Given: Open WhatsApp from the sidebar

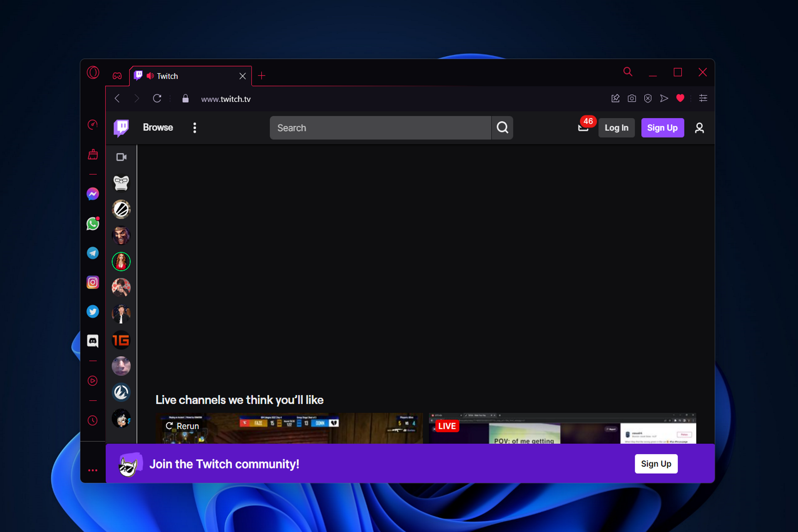Looking at the screenshot, I should click(93, 224).
